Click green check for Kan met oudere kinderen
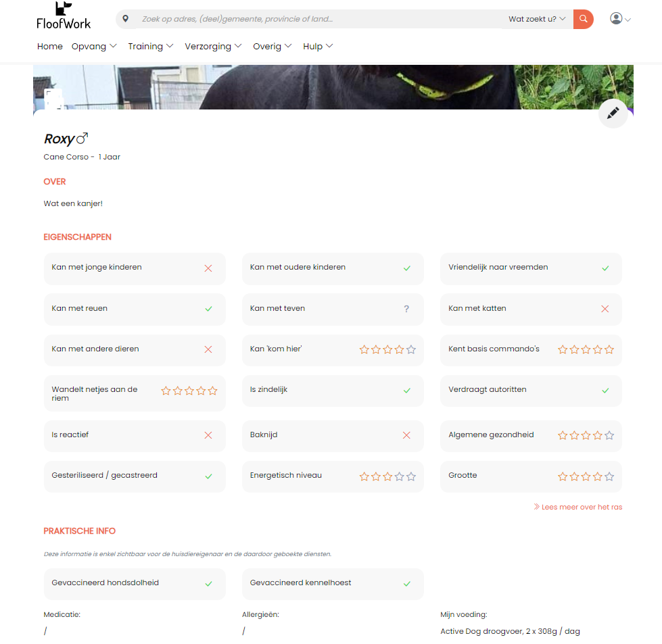The width and height of the screenshot is (662, 644). 406,268
